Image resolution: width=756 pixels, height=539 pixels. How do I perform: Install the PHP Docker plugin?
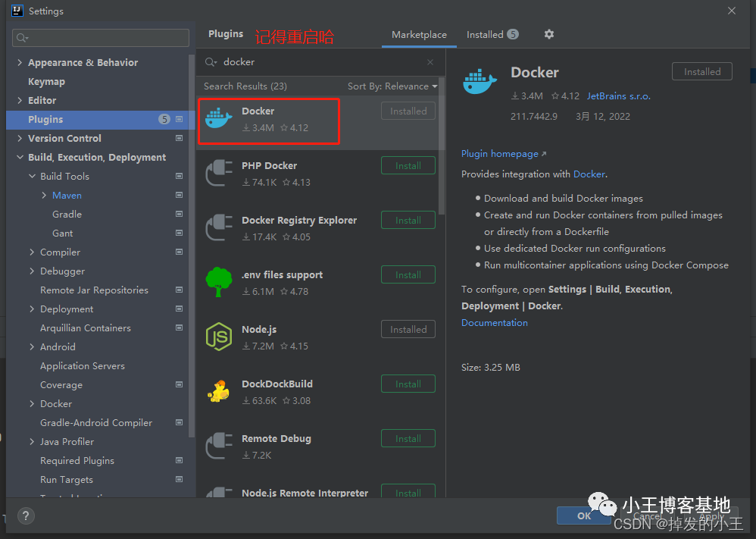coord(408,165)
